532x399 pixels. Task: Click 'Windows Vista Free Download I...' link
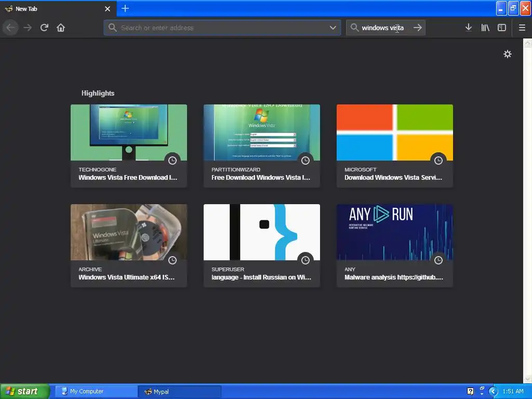(x=128, y=178)
